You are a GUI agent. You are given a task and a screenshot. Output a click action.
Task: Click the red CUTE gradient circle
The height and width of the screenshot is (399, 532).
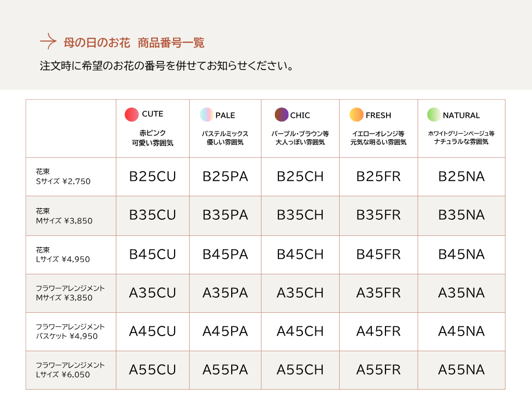pos(132,114)
